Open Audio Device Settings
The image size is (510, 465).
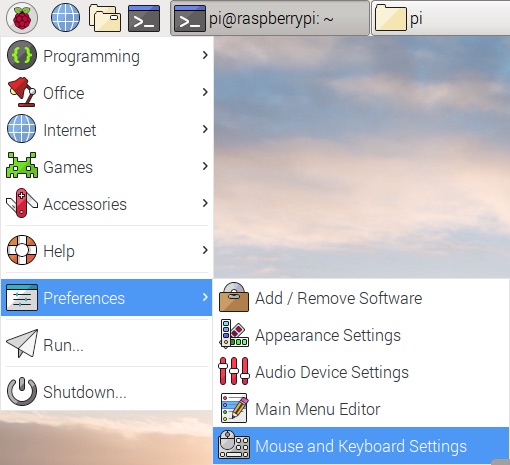(x=361, y=371)
